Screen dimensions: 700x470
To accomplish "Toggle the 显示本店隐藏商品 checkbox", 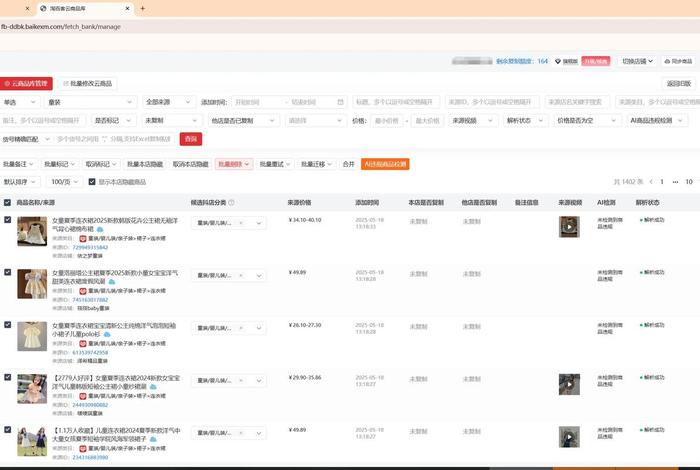I will pyautogui.click(x=92, y=182).
